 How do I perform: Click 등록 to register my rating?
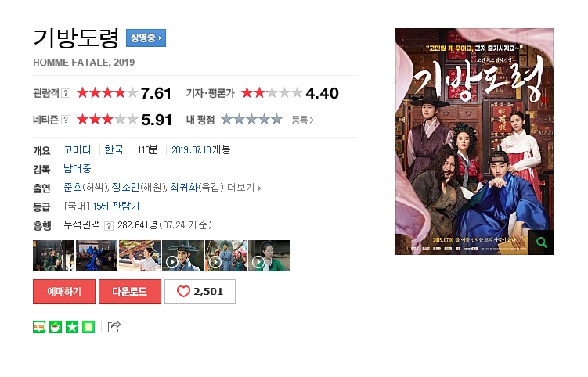click(x=303, y=120)
